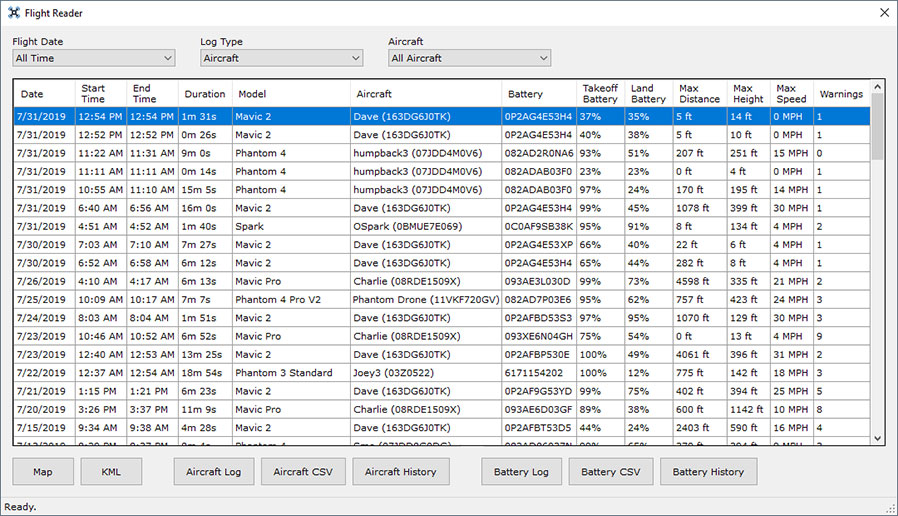The width and height of the screenshot is (898, 516).
Task: Open the Map button
Action: (43, 472)
